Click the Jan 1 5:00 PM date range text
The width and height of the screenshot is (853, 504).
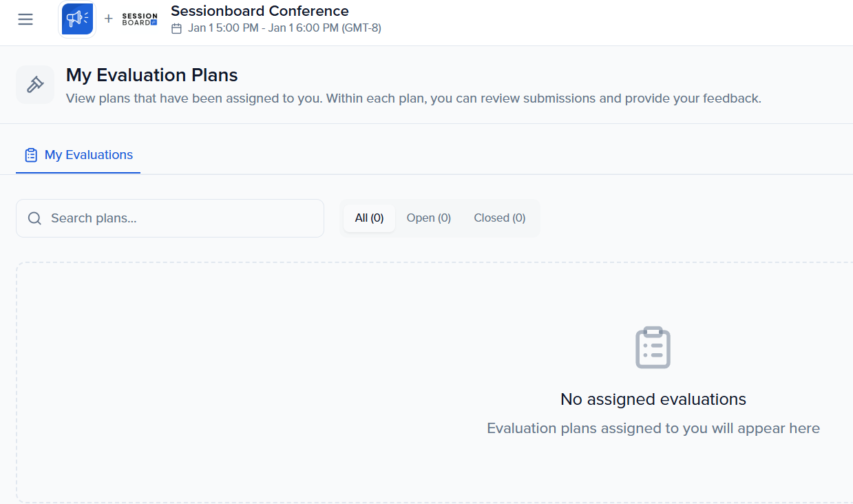(x=284, y=28)
